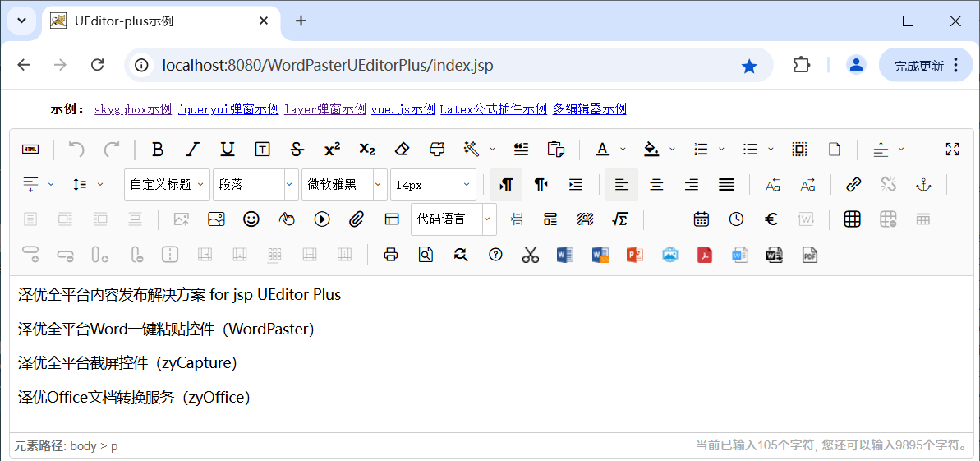Image resolution: width=980 pixels, height=461 pixels.
Task: Import a PDF with red PDF icon
Action: 705,255
